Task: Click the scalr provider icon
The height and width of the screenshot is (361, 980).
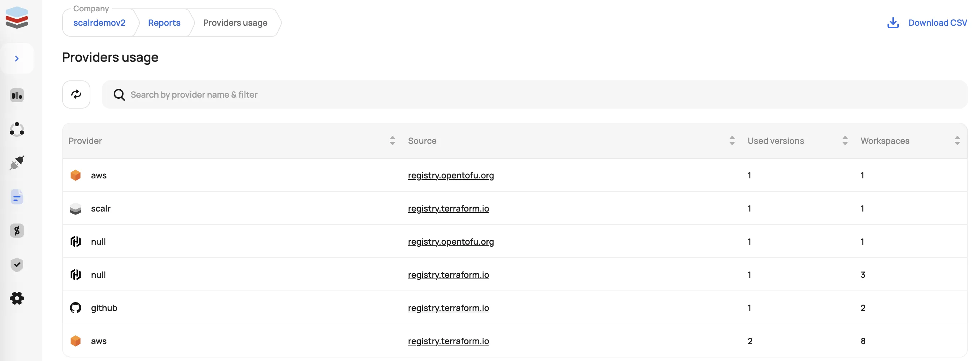Action: pos(75,208)
